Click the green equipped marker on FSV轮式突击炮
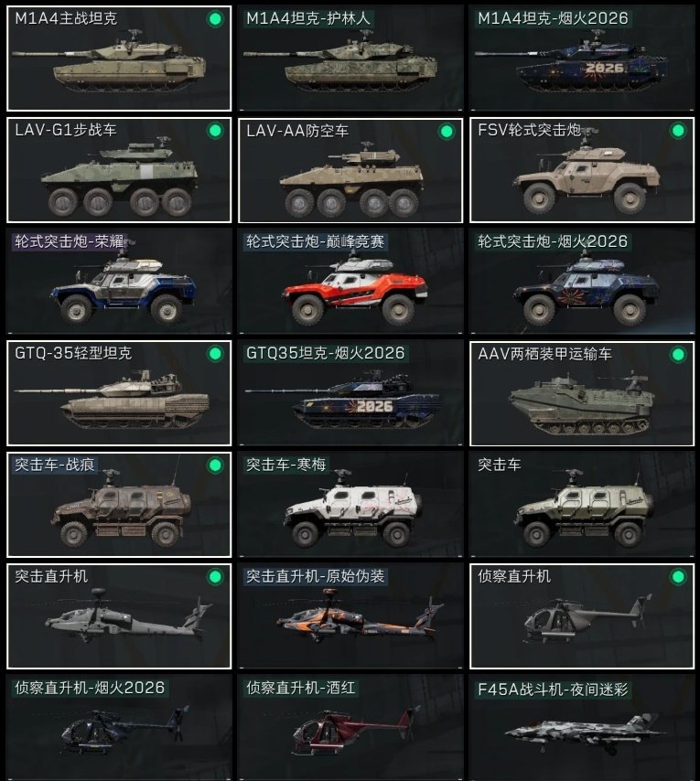 (678, 131)
